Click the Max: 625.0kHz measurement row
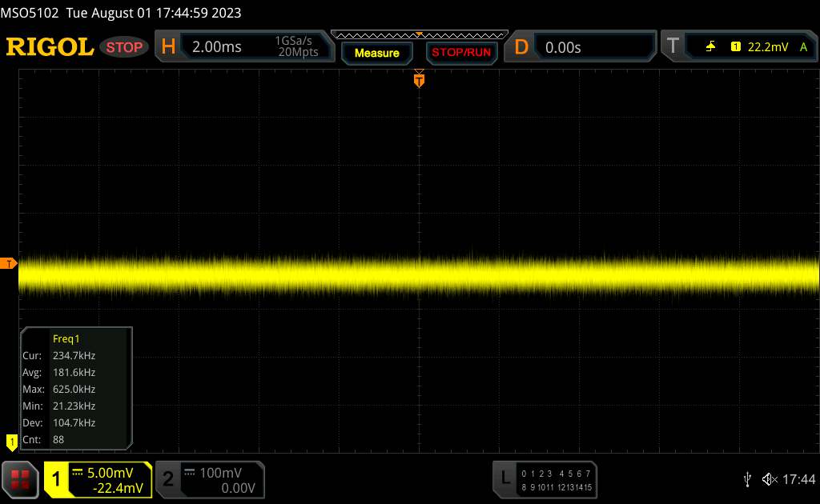The height and width of the screenshot is (504, 820). [x=59, y=389]
